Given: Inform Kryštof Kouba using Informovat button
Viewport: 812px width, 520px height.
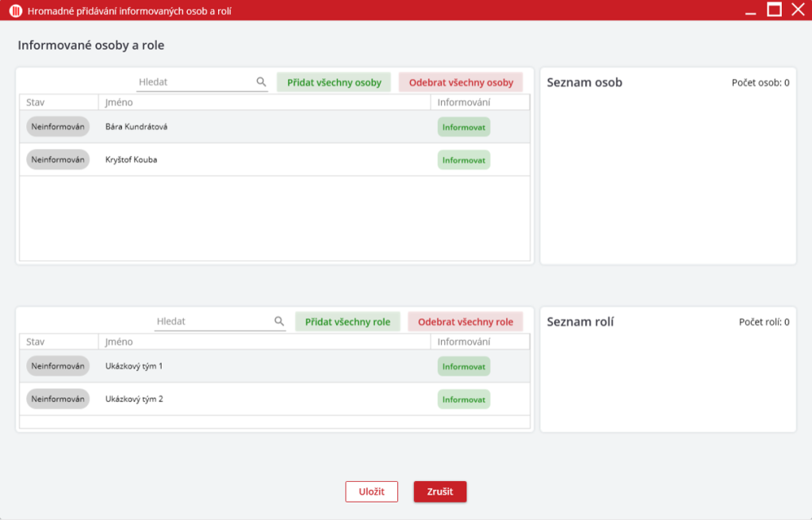Looking at the screenshot, I should coord(464,160).
